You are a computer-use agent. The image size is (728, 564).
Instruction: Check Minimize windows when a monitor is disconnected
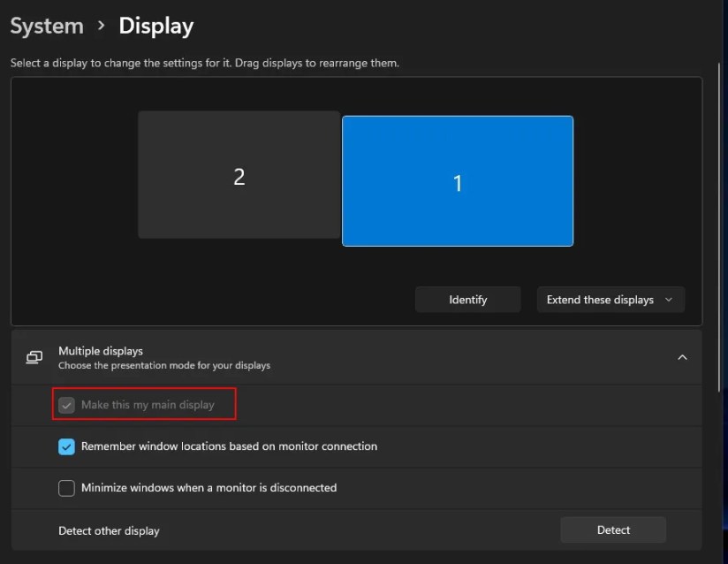tap(66, 488)
